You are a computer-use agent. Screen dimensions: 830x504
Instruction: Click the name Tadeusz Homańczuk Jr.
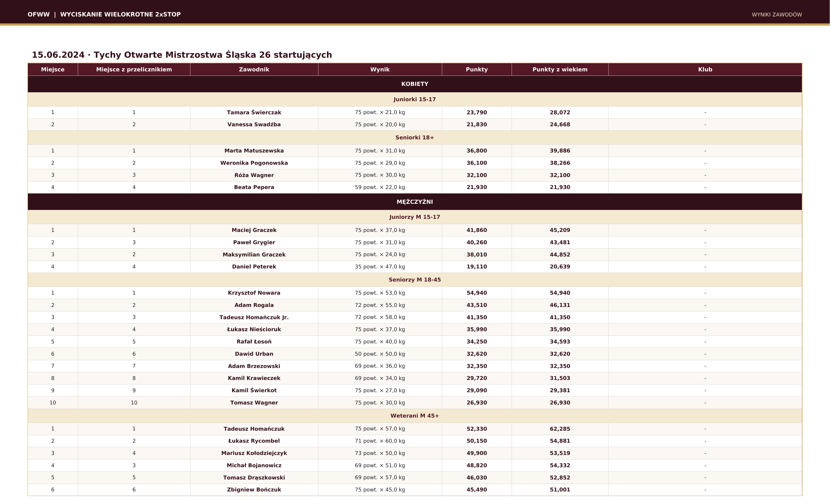(254, 317)
